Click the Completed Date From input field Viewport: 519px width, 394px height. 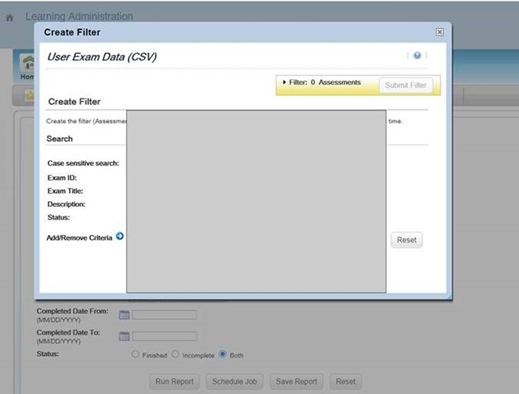[164, 315]
